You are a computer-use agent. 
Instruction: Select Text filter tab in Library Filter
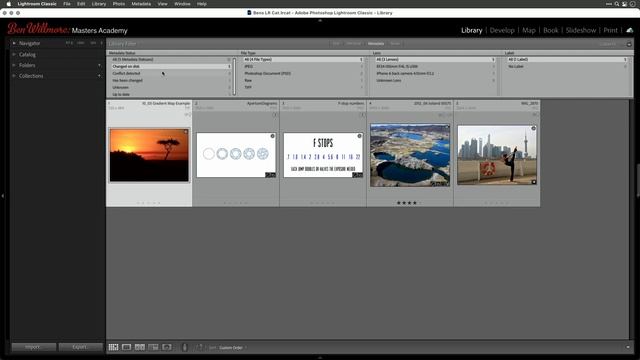[x=336, y=44]
